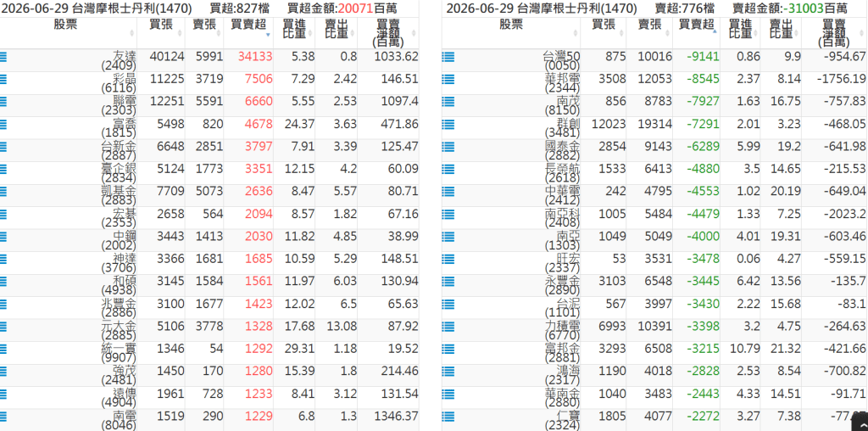
Task: Sort right table by 買賣淨額(百萬) column
Action: pyautogui.click(x=835, y=33)
